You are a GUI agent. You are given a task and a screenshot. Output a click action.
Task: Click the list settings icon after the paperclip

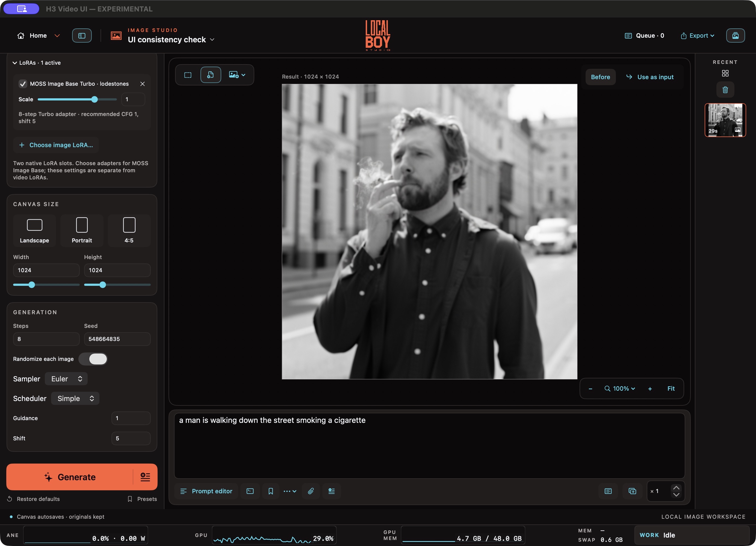[331, 491]
